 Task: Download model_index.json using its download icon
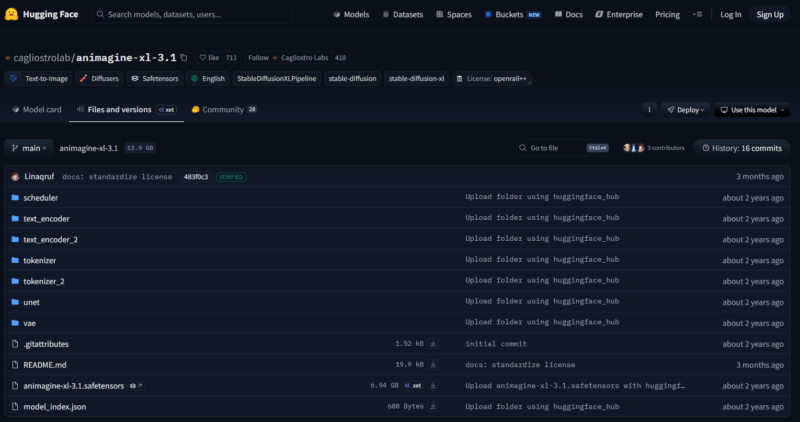pyautogui.click(x=433, y=407)
